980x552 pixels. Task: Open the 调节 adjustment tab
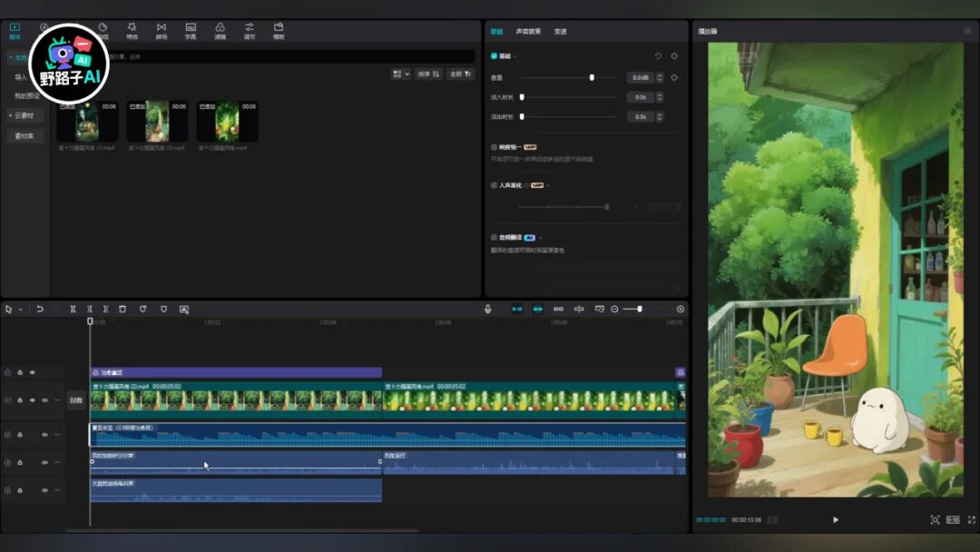250,31
